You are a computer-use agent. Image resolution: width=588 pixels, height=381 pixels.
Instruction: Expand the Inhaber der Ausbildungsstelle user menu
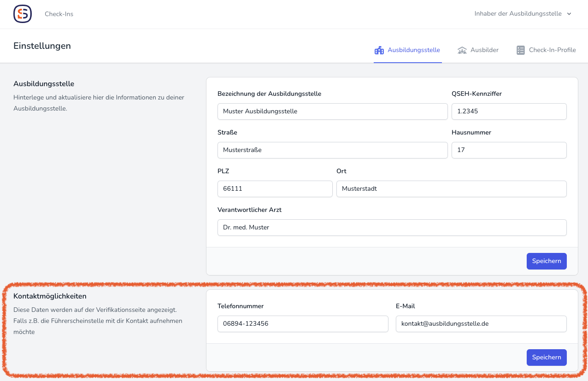coord(523,14)
